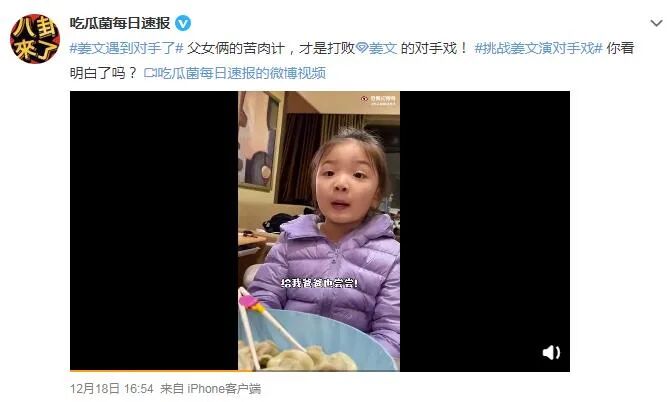
Task: Open hashtag #姜文遇到对手了#
Action: point(127,48)
